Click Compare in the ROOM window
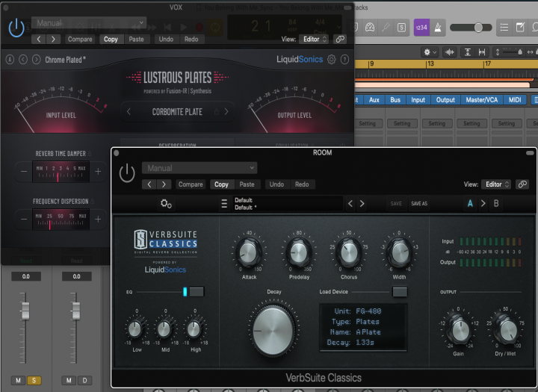Image resolution: width=538 pixels, height=392 pixels. pyautogui.click(x=191, y=184)
